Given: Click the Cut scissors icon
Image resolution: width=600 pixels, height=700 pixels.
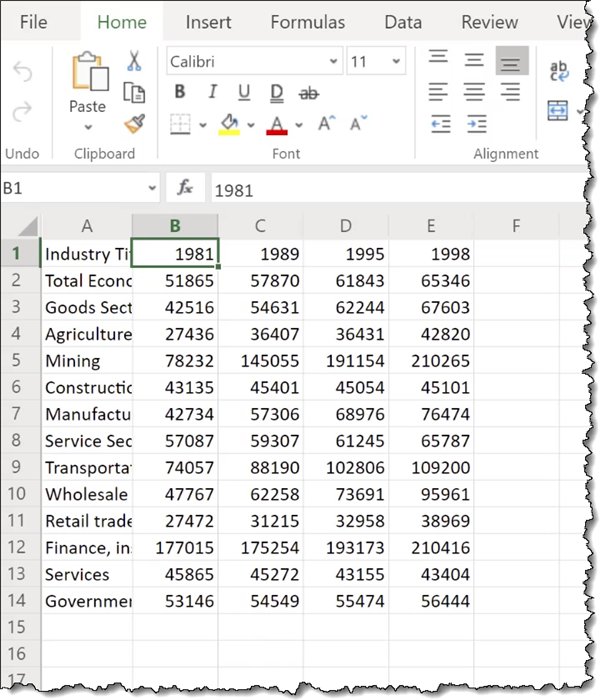Looking at the screenshot, I should click(134, 62).
